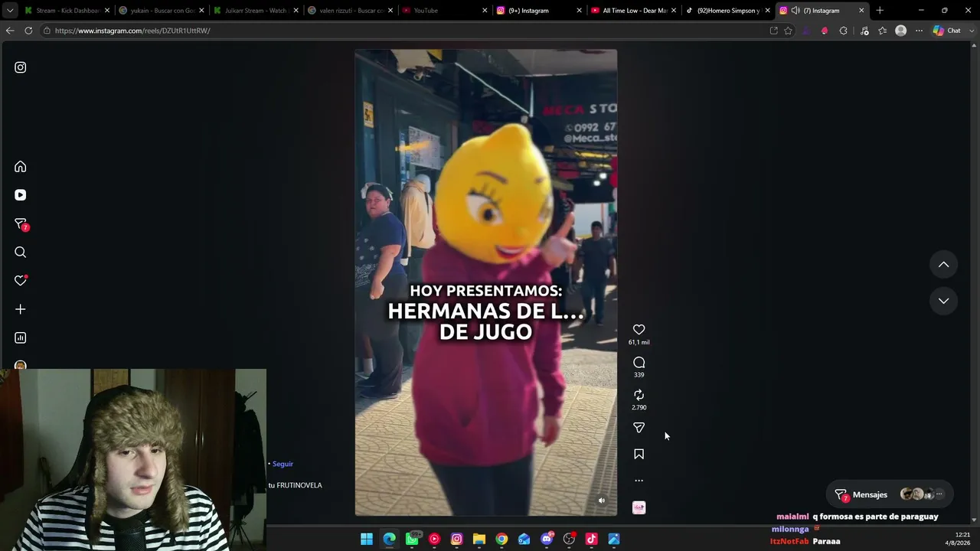Image resolution: width=980 pixels, height=551 pixels.
Task: Switch to the valen rizzuti search tab
Action: pos(350,11)
